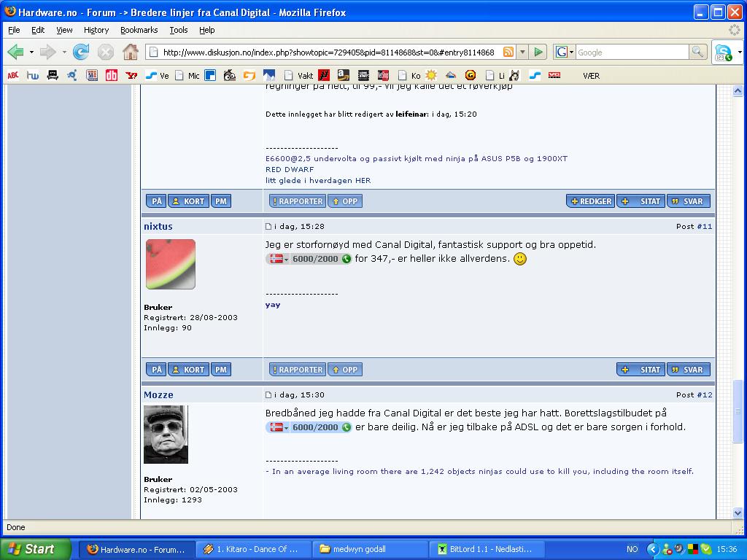
Task: Open the Back button history dropdown
Action: coord(31,52)
